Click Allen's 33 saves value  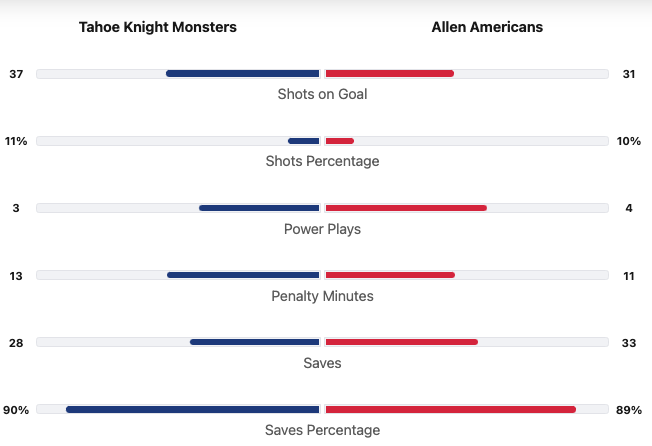tap(629, 342)
